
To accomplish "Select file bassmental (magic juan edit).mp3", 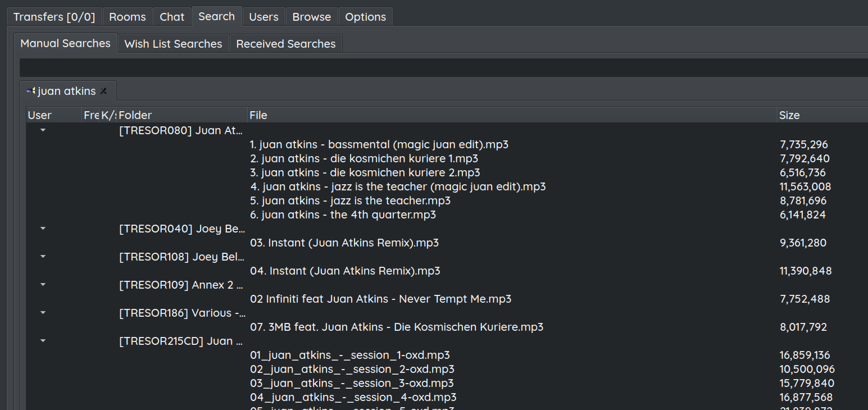I will tap(379, 144).
